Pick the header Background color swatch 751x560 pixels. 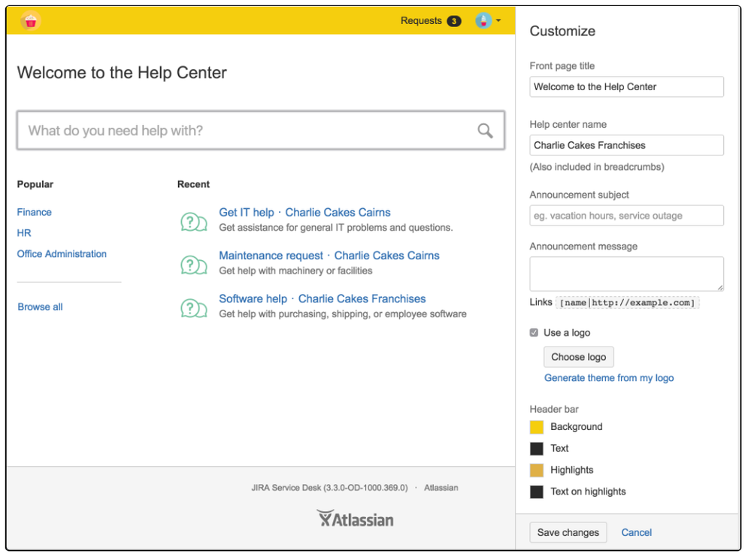(x=537, y=427)
